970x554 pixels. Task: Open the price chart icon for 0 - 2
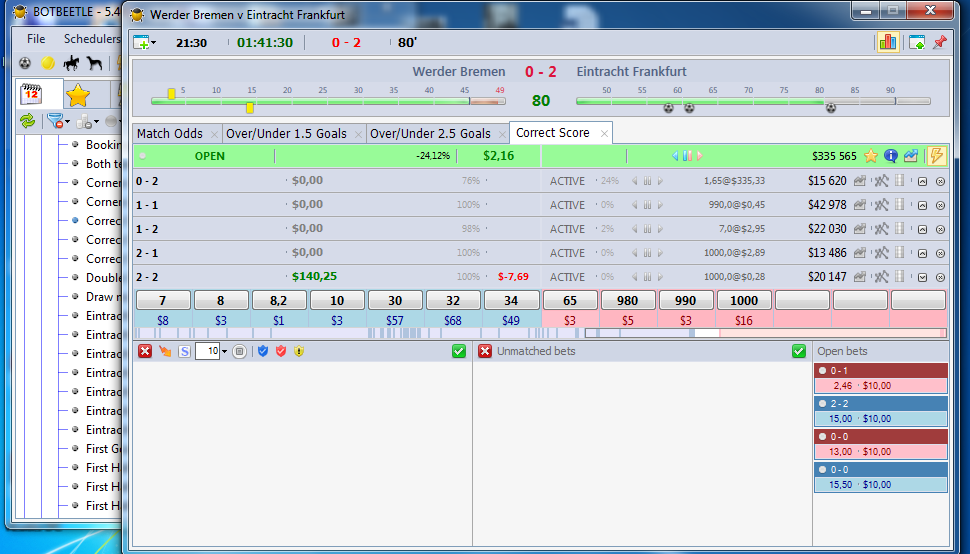(x=859, y=181)
